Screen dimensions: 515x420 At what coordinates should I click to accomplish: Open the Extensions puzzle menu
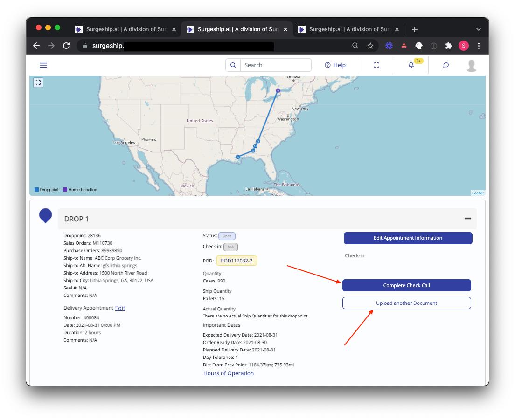pos(449,46)
